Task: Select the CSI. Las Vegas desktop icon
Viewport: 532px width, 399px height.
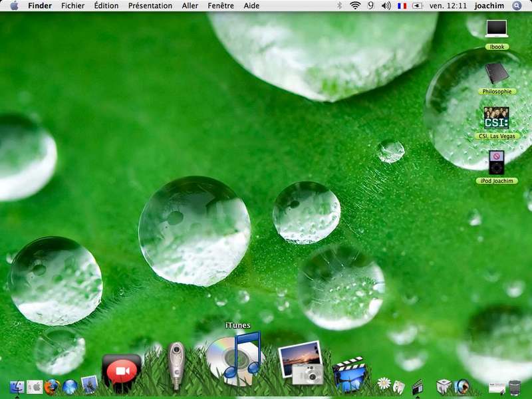Action: pos(496,118)
